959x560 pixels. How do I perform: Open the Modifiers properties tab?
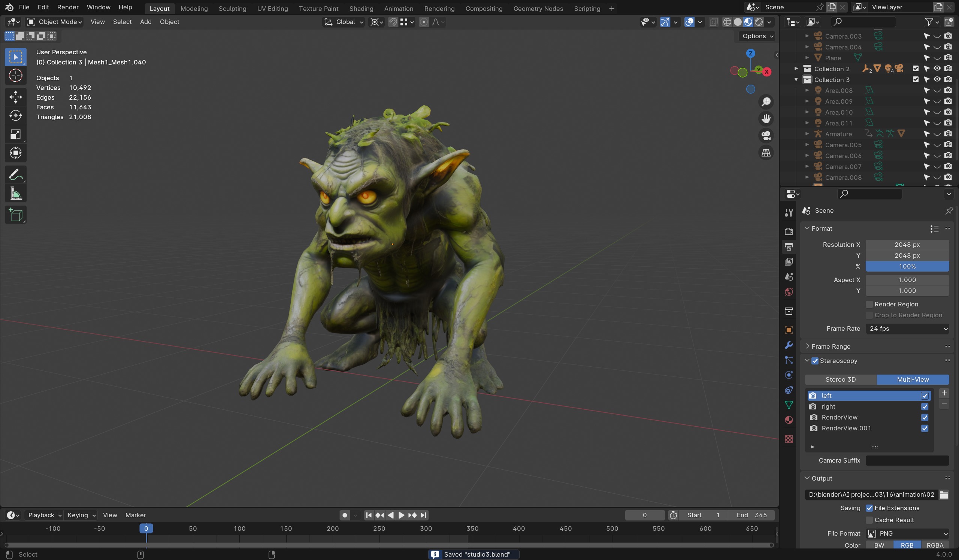(x=789, y=345)
